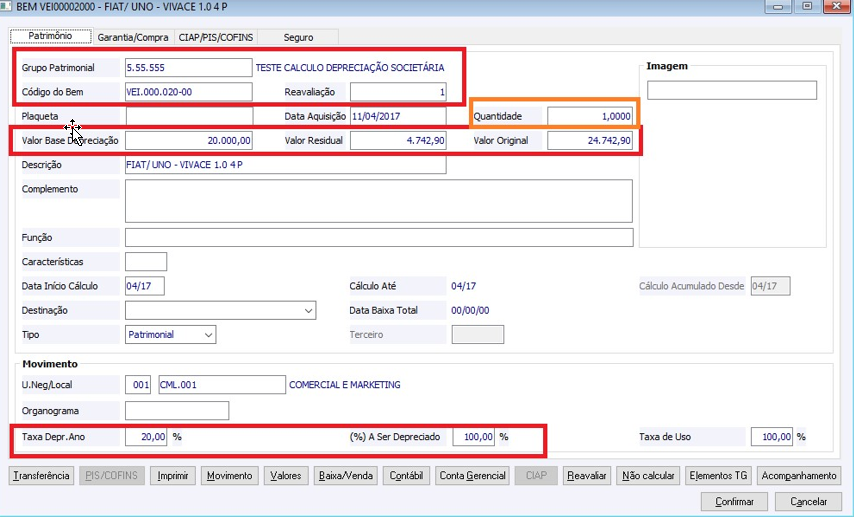This screenshot has width=854, height=517.
Task: Click the Data Baixa Total value 00/00/00
Action: click(x=470, y=311)
